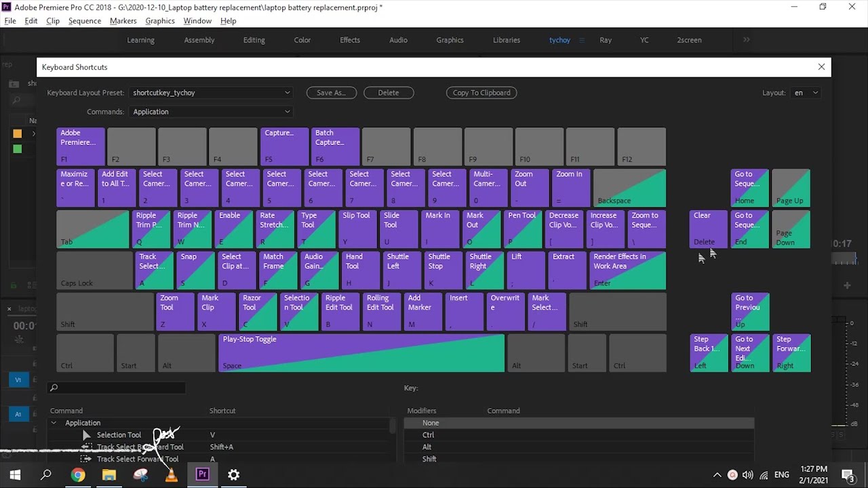Screen dimensions: 868x488
Task: Close the Keyboard Shortcuts dialog
Action: coord(821,67)
